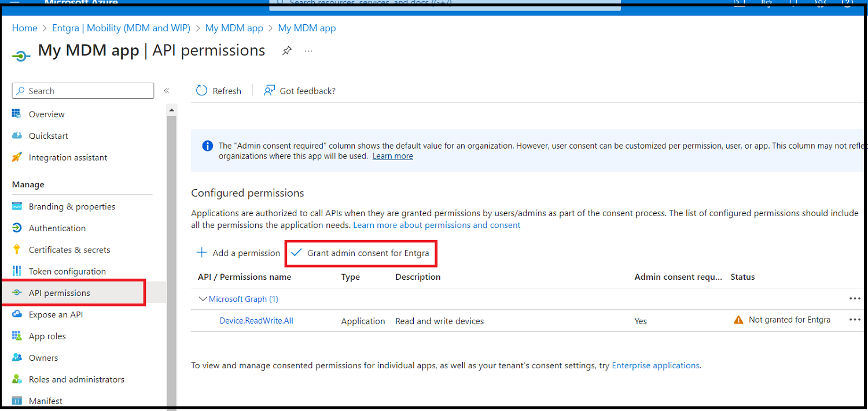Click the Quickstart cloud icon

[x=17, y=136]
